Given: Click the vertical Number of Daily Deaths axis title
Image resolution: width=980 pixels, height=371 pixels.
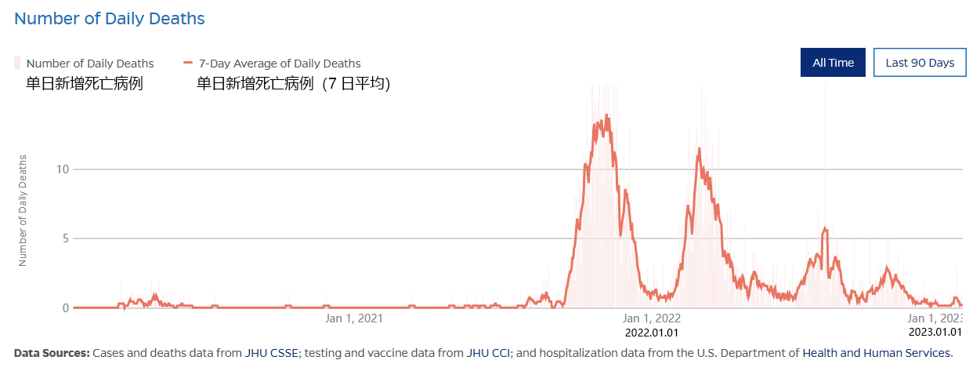Looking at the screenshot, I should [x=23, y=210].
